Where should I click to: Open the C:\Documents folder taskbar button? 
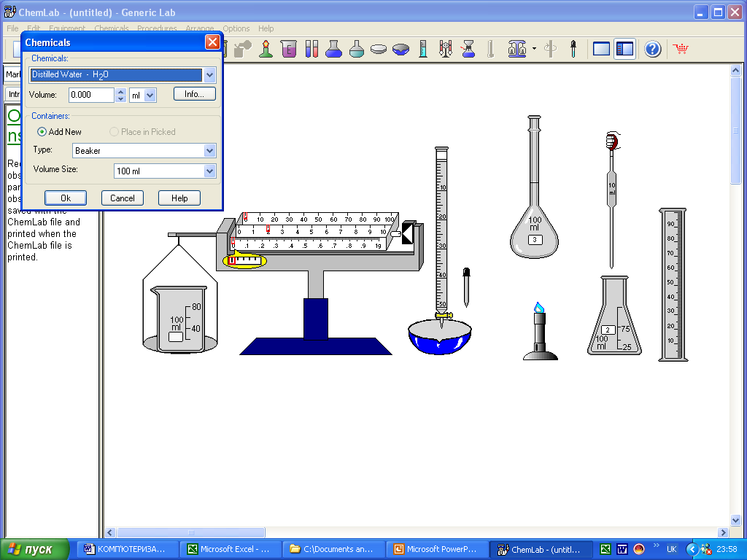[333, 549]
